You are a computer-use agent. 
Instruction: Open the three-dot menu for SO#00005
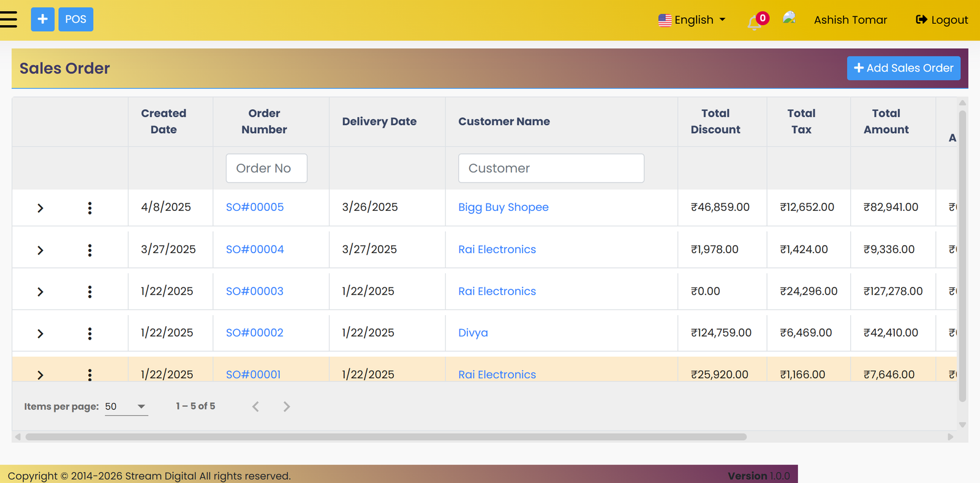coord(89,208)
